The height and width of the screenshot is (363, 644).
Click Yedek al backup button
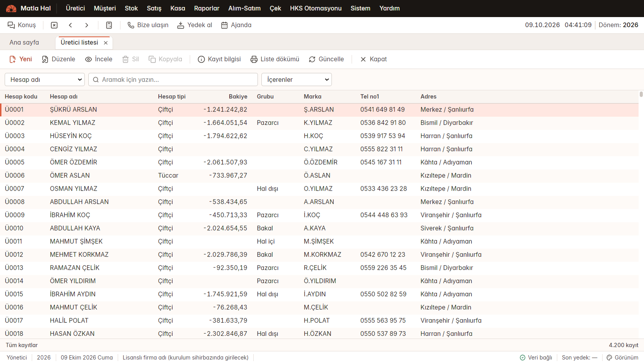194,25
